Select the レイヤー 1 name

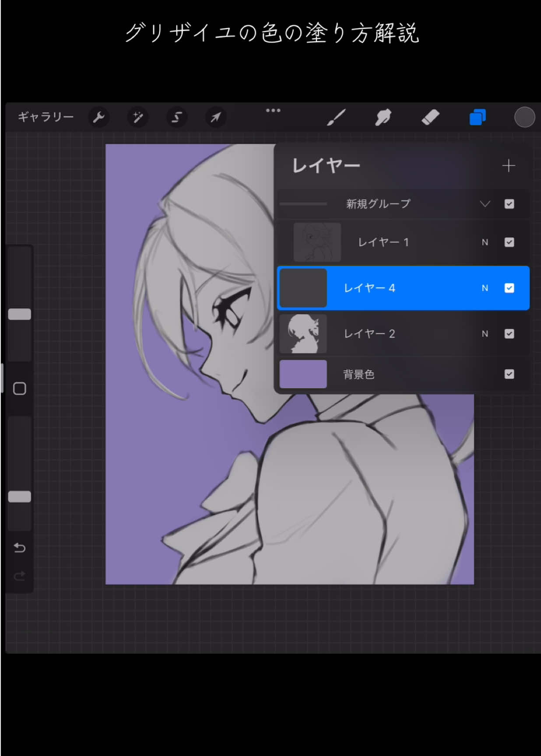pyautogui.click(x=383, y=242)
